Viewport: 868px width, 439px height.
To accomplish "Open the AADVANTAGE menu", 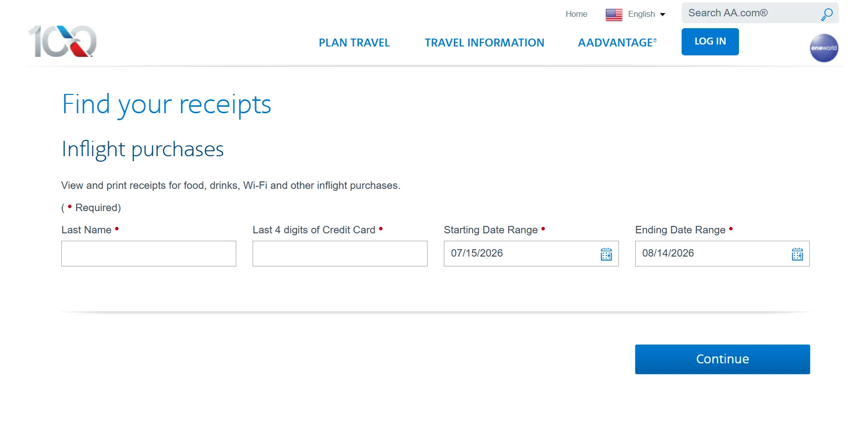I will [617, 43].
